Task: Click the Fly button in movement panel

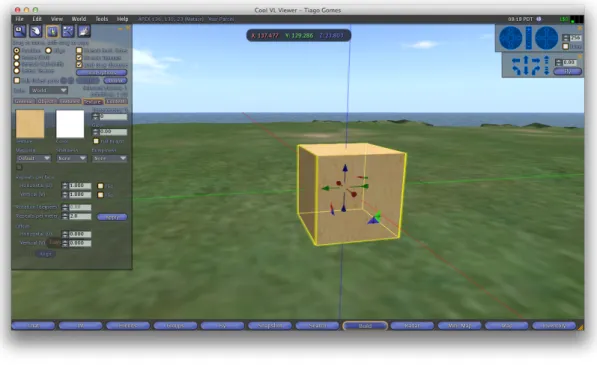Action: (567, 71)
